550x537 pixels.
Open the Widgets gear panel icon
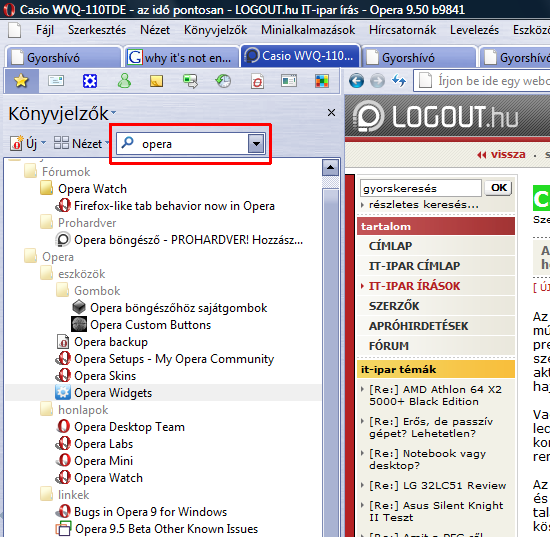(x=90, y=81)
